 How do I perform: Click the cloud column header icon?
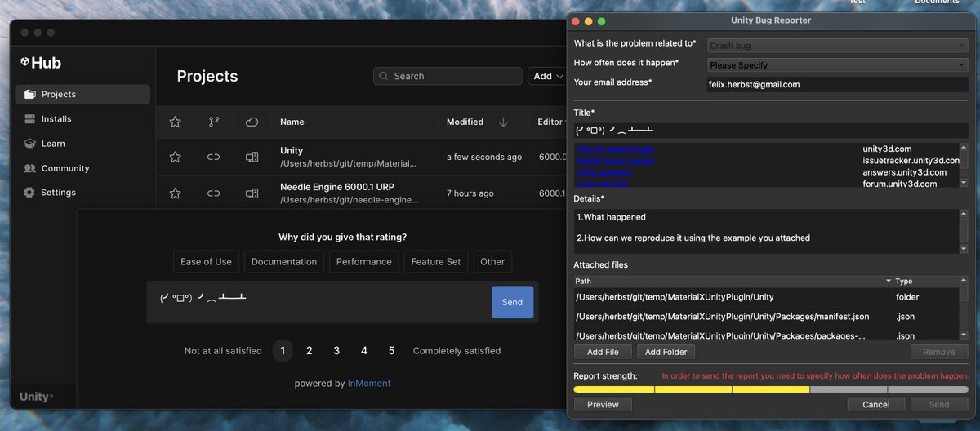[x=252, y=122]
